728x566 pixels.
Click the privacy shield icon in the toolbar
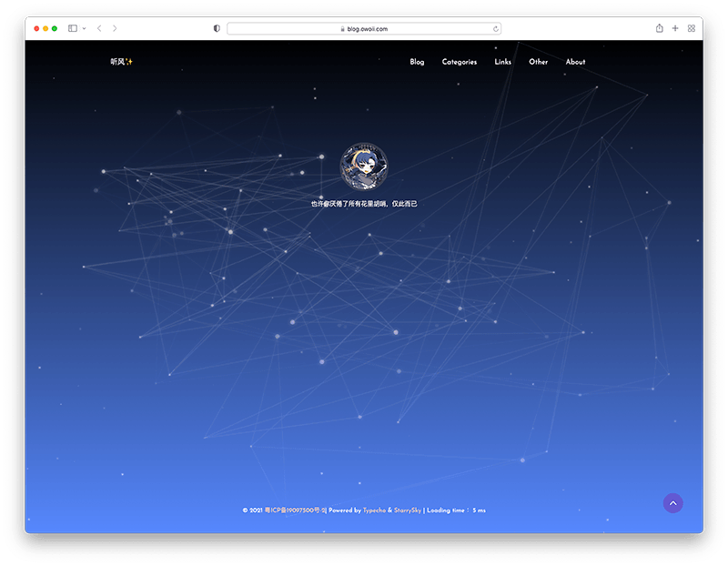point(215,28)
